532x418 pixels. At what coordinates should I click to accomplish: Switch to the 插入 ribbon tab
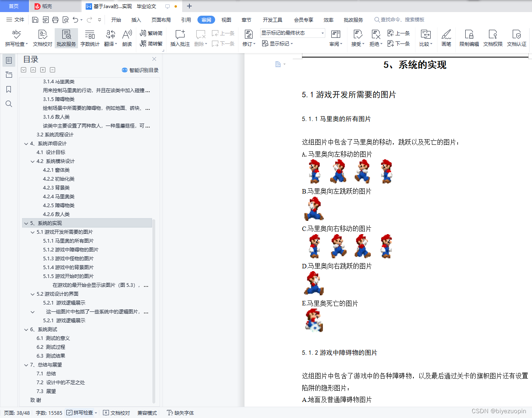click(x=136, y=20)
